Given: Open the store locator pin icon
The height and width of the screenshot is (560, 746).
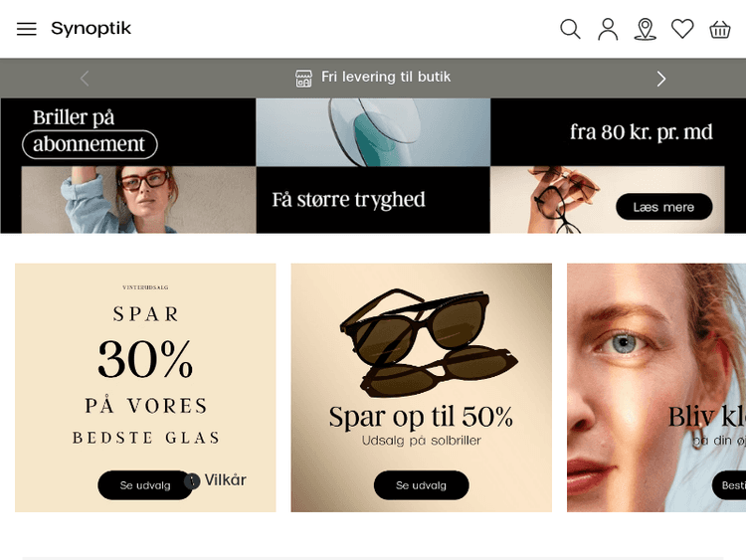Looking at the screenshot, I should click(x=646, y=29).
